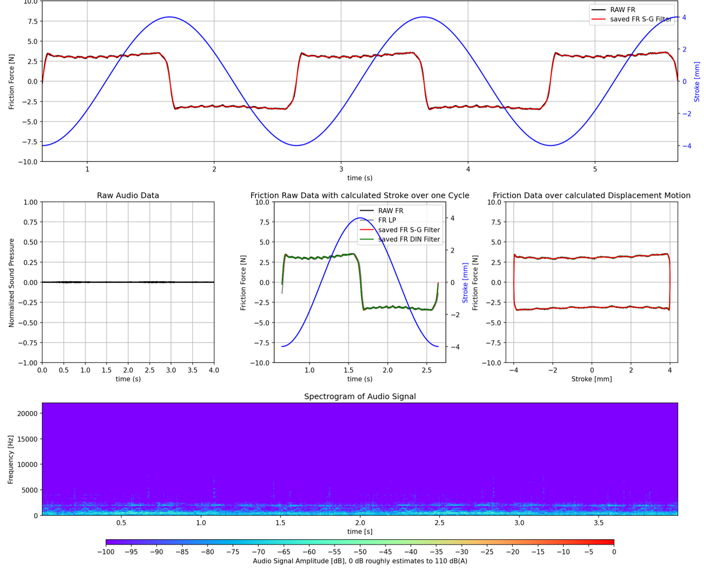Click the "Friction Force [N]" label of top plot
Screen dimensions: 706x588
click(x=11, y=81)
